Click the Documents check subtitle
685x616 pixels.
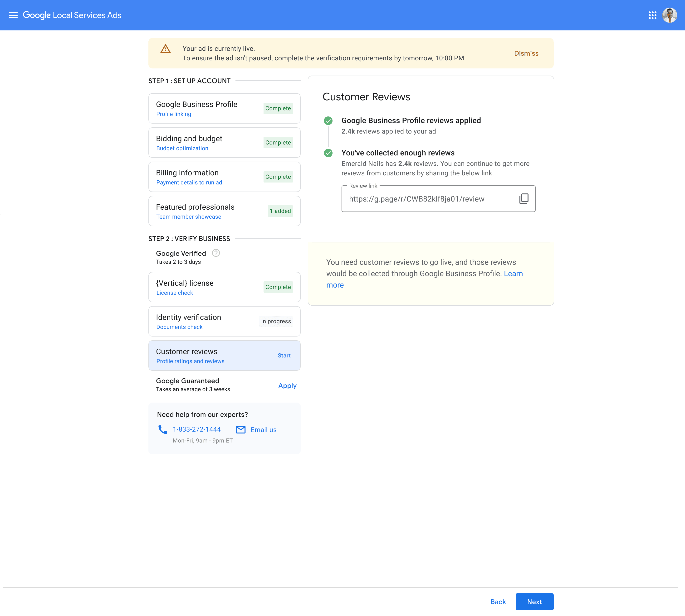coord(180,327)
